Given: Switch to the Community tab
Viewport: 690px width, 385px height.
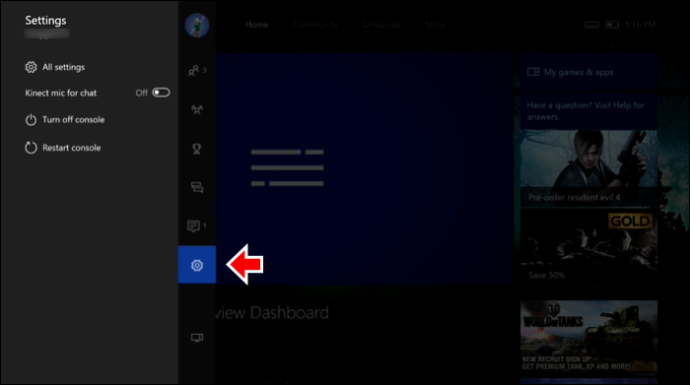Looking at the screenshot, I should 316,25.
